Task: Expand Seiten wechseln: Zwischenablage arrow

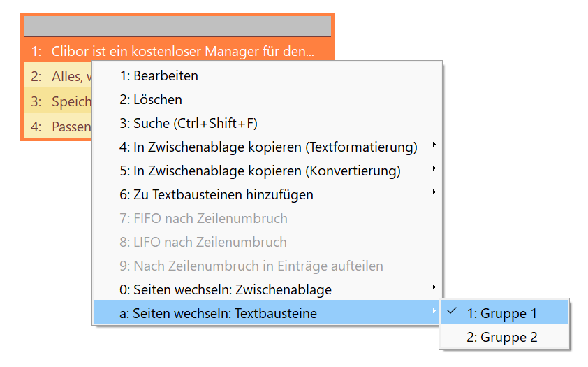Action: coord(434,287)
